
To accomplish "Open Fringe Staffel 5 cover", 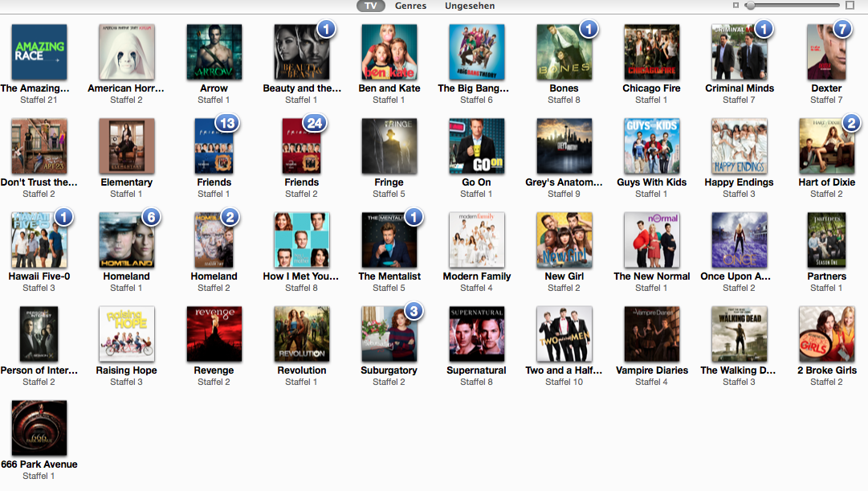I will coord(389,146).
